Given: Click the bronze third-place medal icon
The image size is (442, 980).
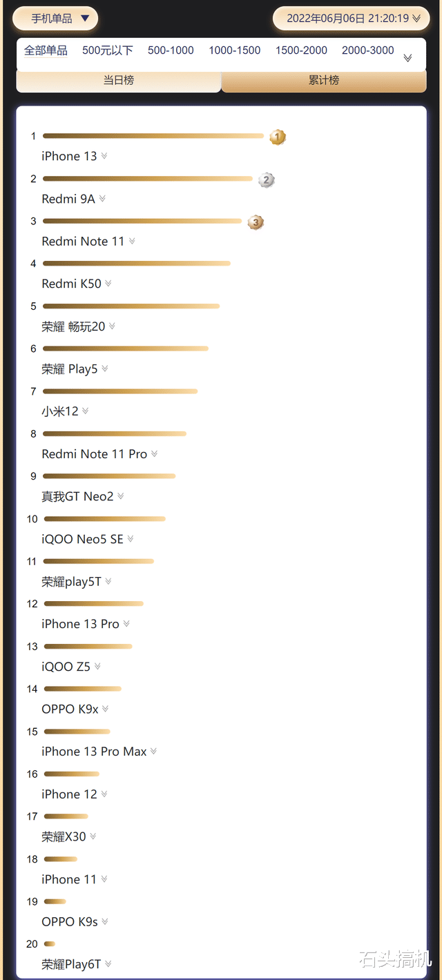Looking at the screenshot, I should coord(256,222).
